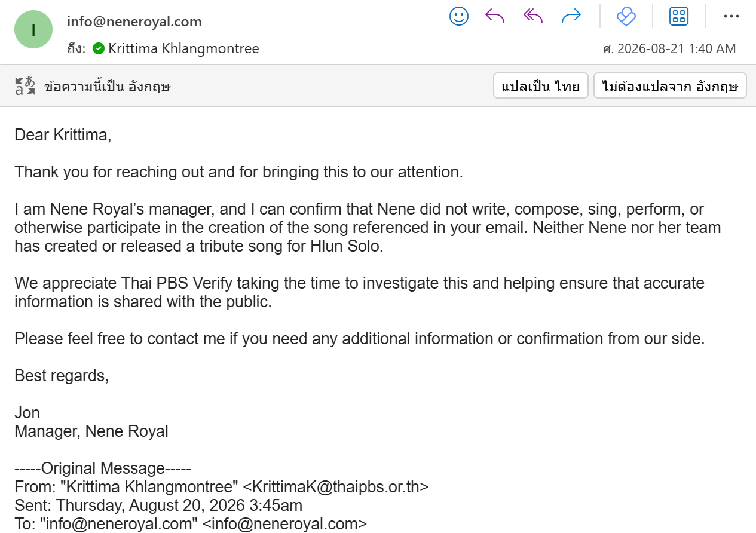Screen dimensions: 756x533
Task: Open the Copilot icon in the toolbar
Action: click(x=626, y=16)
